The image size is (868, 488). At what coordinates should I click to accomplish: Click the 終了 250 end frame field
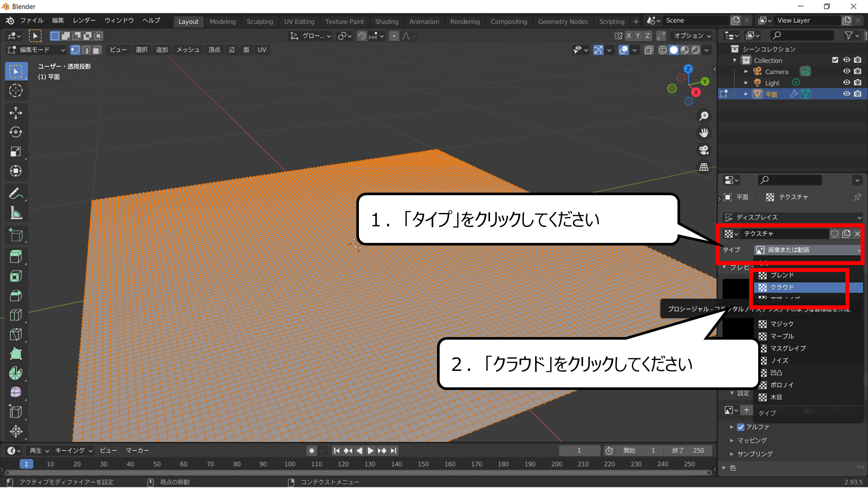point(689,451)
